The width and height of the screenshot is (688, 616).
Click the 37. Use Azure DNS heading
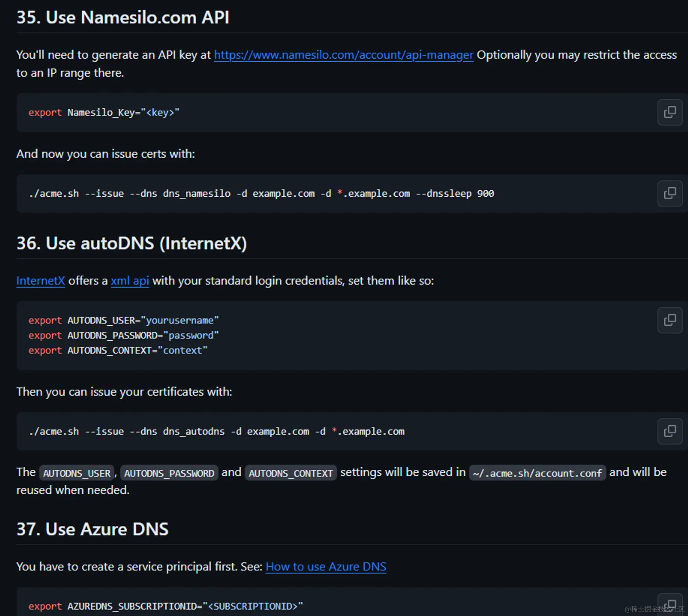pos(92,529)
